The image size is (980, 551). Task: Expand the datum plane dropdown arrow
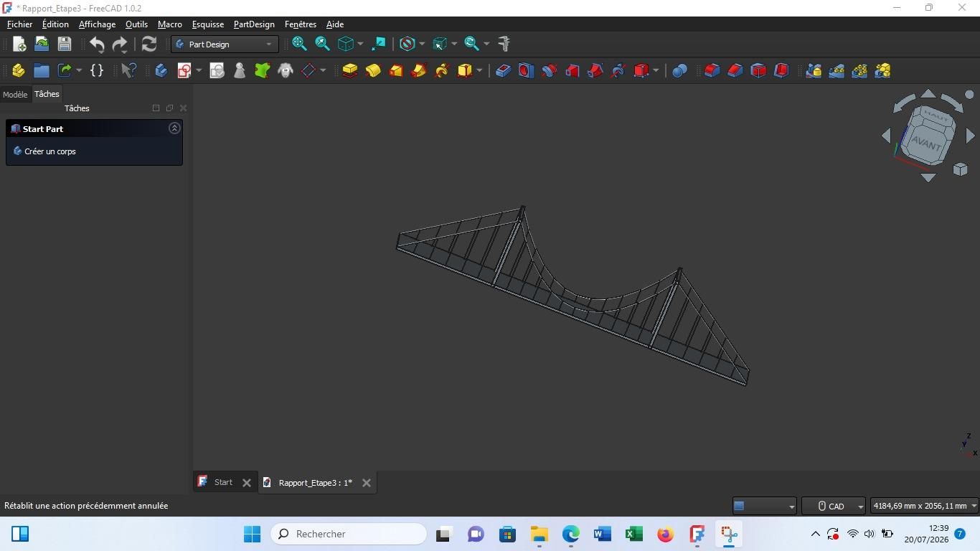[x=323, y=70]
